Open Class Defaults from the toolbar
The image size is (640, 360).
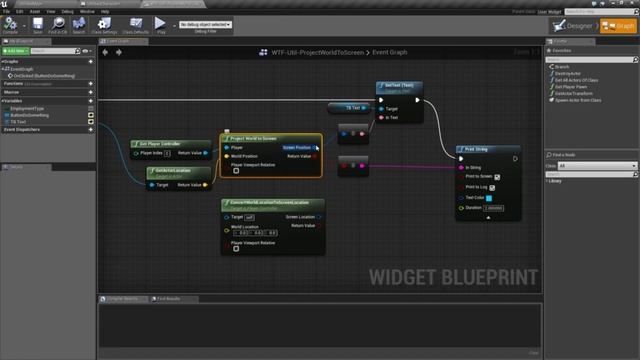136,24
